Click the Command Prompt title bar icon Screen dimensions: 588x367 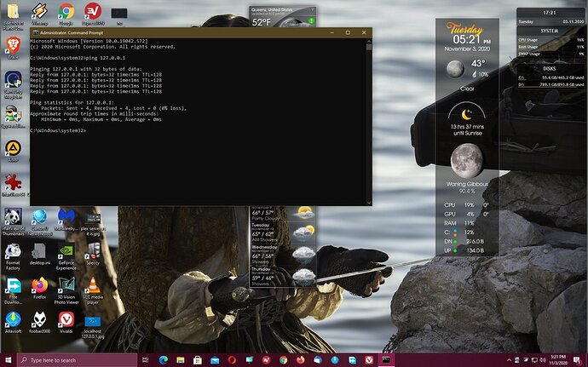tap(36, 32)
